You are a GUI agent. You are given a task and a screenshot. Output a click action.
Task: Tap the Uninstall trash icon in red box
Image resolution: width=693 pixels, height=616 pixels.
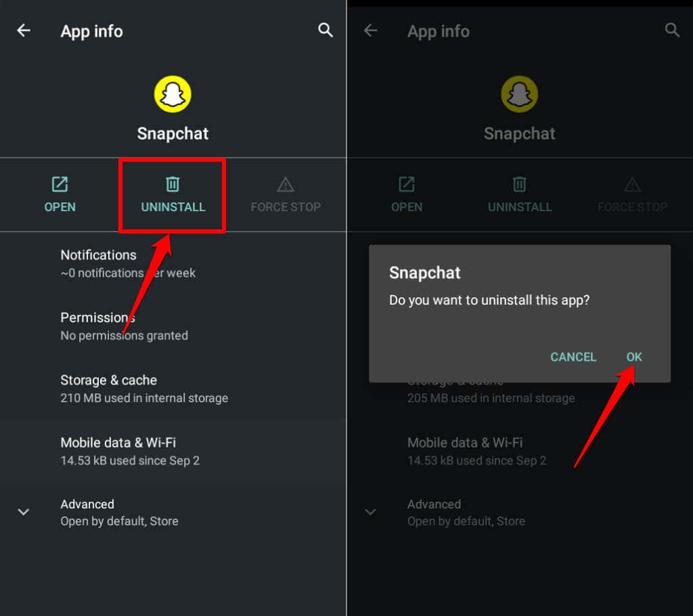pyautogui.click(x=173, y=184)
